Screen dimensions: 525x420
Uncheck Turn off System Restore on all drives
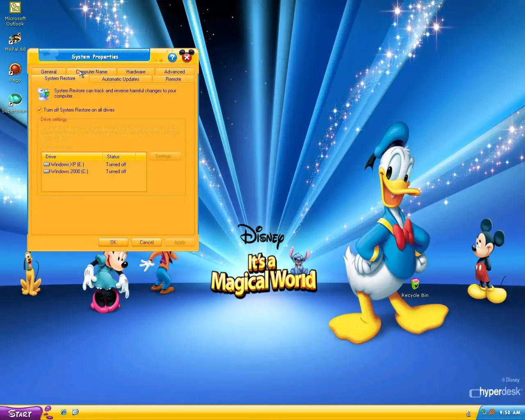click(x=39, y=110)
